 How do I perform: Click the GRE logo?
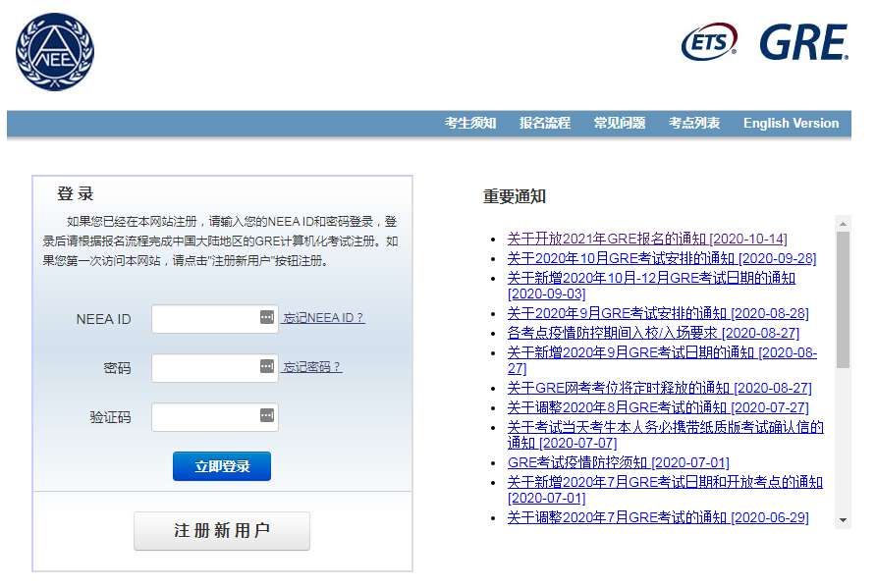tap(802, 42)
